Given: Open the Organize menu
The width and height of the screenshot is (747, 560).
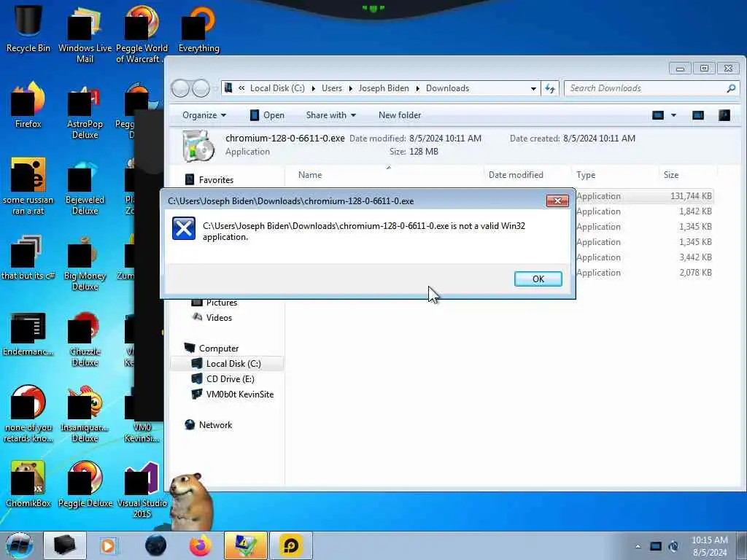Looking at the screenshot, I should (204, 115).
